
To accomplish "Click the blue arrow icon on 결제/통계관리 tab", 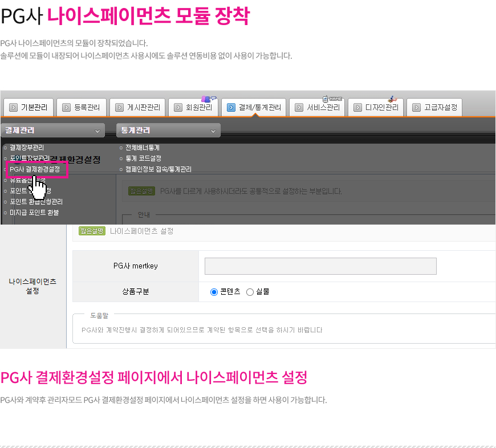I will pos(231,107).
